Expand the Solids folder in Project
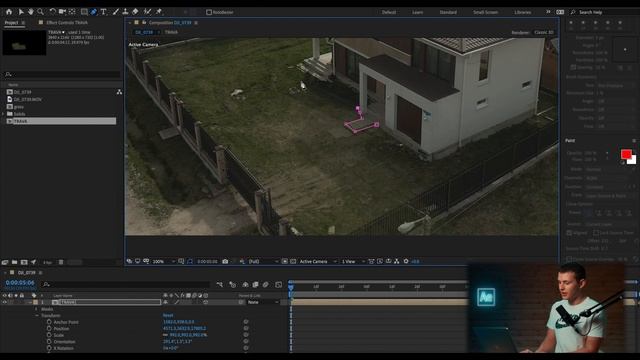Image resolution: width=640 pixels, height=360 pixels. click(x=3, y=114)
